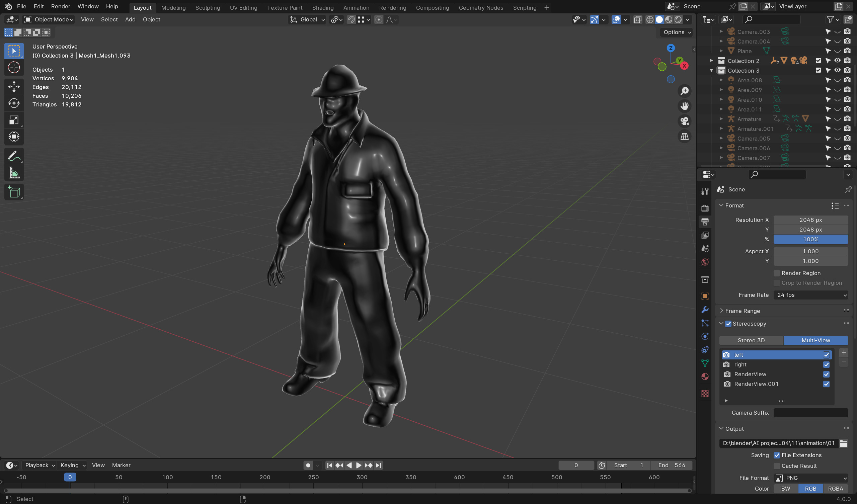Switch to the Shading workspace

[323, 7]
